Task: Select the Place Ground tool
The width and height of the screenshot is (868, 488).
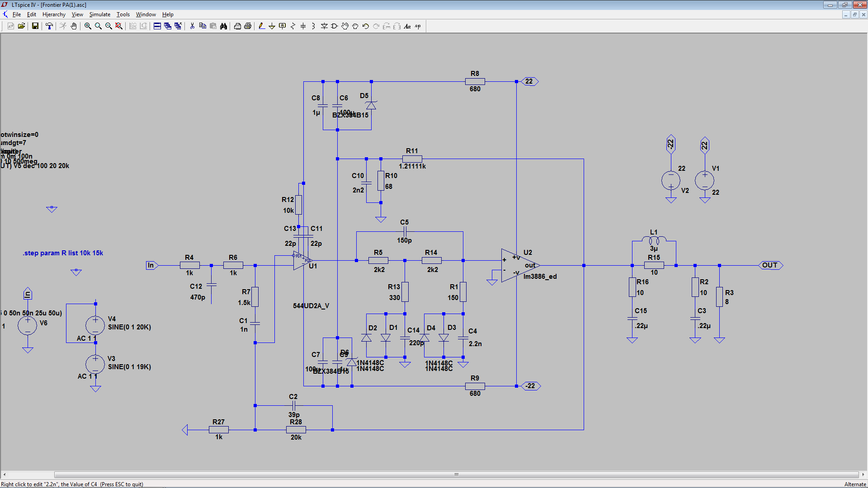Action: (x=272, y=26)
